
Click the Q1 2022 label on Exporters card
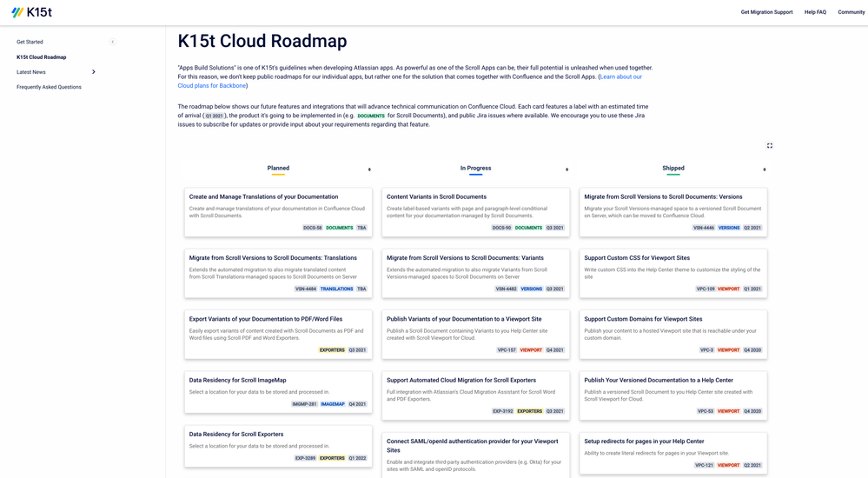(357, 459)
